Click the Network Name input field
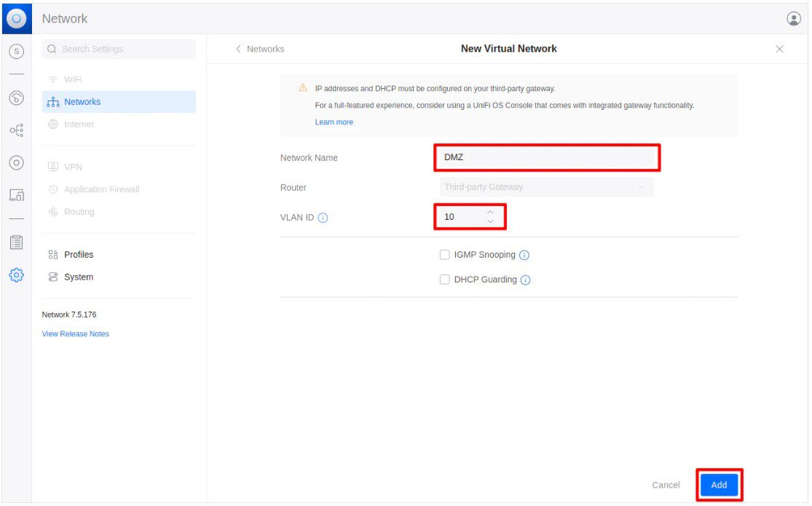The height and width of the screenshot is (506, 812). (547, 158)
